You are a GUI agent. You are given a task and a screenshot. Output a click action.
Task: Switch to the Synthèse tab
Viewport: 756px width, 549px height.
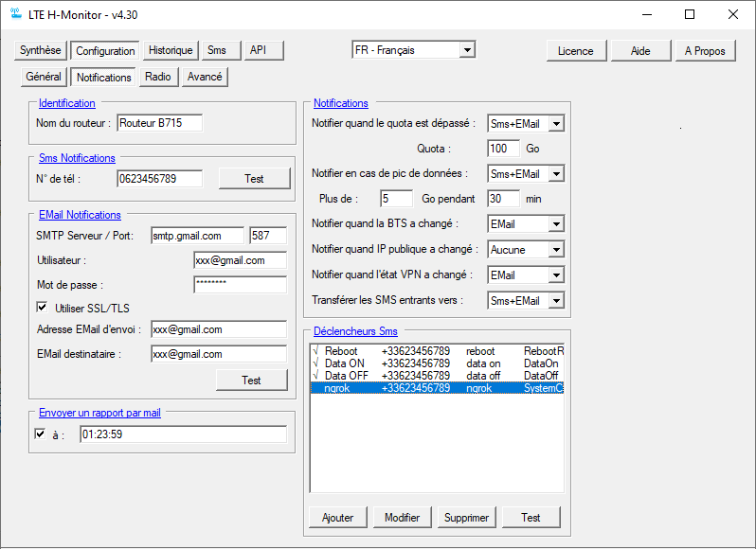pos(41,51)
